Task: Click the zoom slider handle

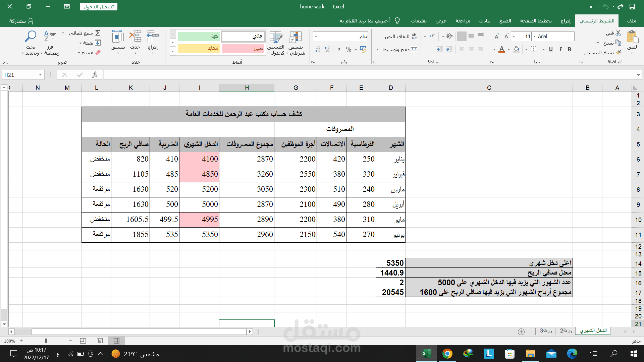Action: coord(46,341)
